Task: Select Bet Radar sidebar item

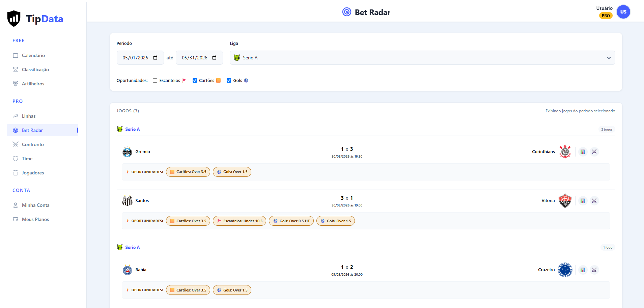Action: [43, 130]
